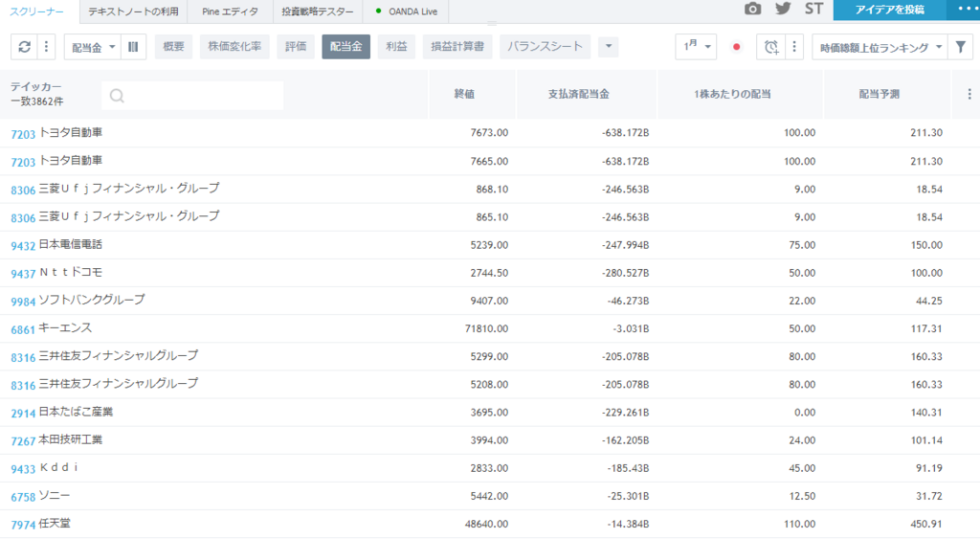
Task: Click paid dividend value -162.205B
Action: click(x=625, y=440)
